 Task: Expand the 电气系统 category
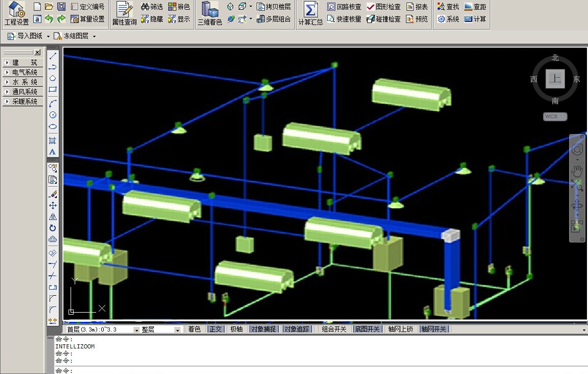tap(23, 72)
